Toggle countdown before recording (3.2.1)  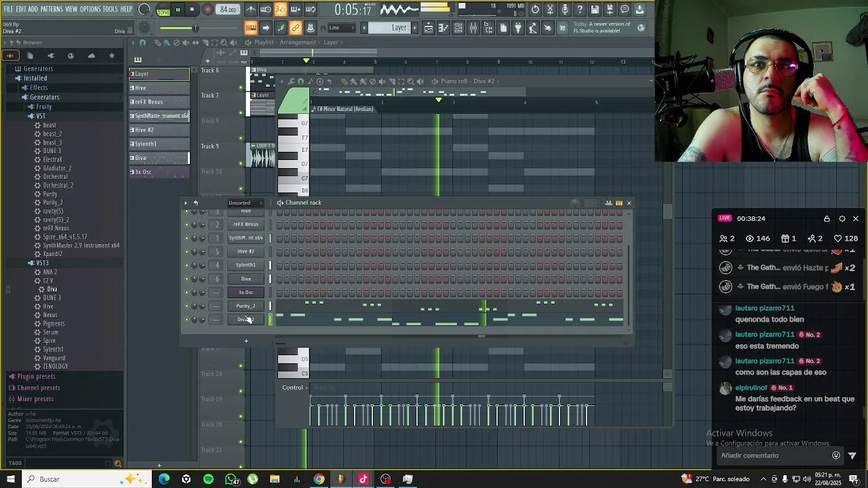[x=281, y=9]
